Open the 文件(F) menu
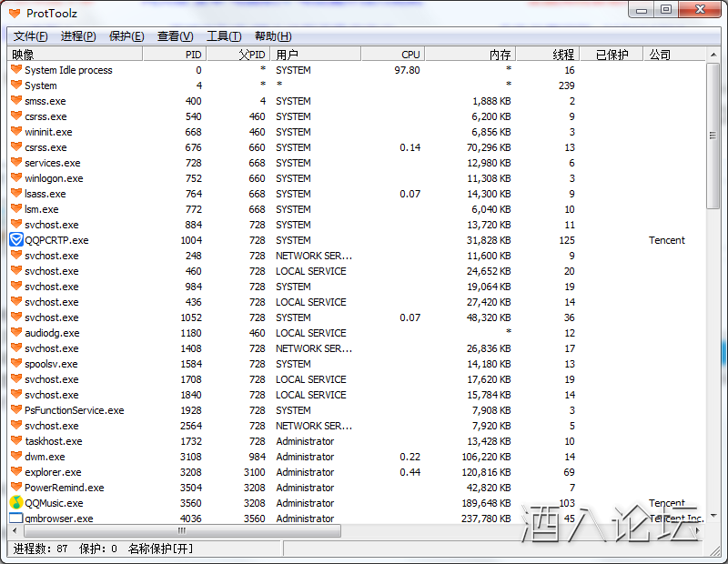Viewport: 728px width, 564px height. click(30, 36)
